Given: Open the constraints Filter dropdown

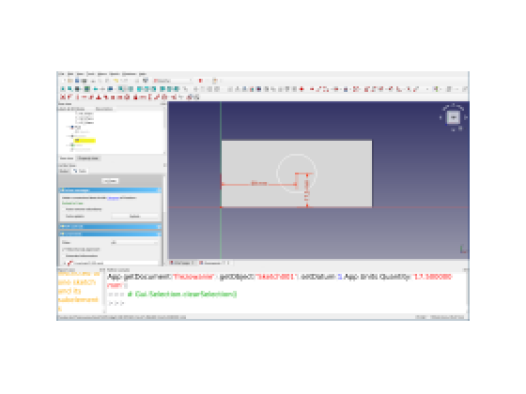Looking at the screenshot, I should pos(134,242).
